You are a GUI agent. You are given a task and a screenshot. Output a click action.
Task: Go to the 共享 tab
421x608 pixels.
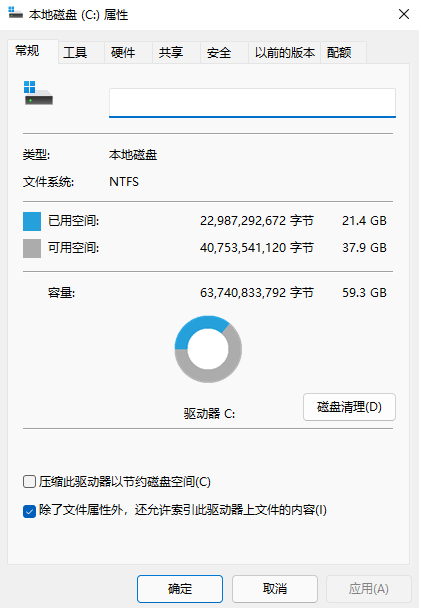click(171, 52)
